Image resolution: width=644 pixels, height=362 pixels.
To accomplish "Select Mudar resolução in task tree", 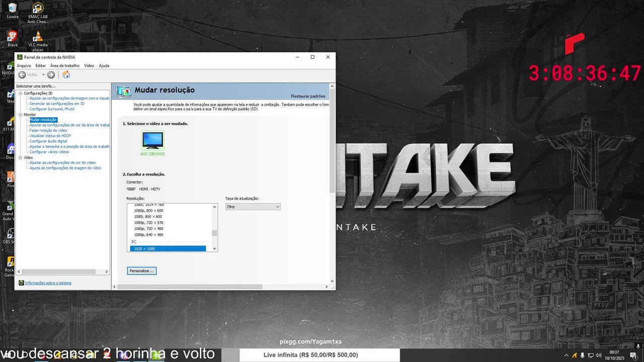I will (43, 120).
